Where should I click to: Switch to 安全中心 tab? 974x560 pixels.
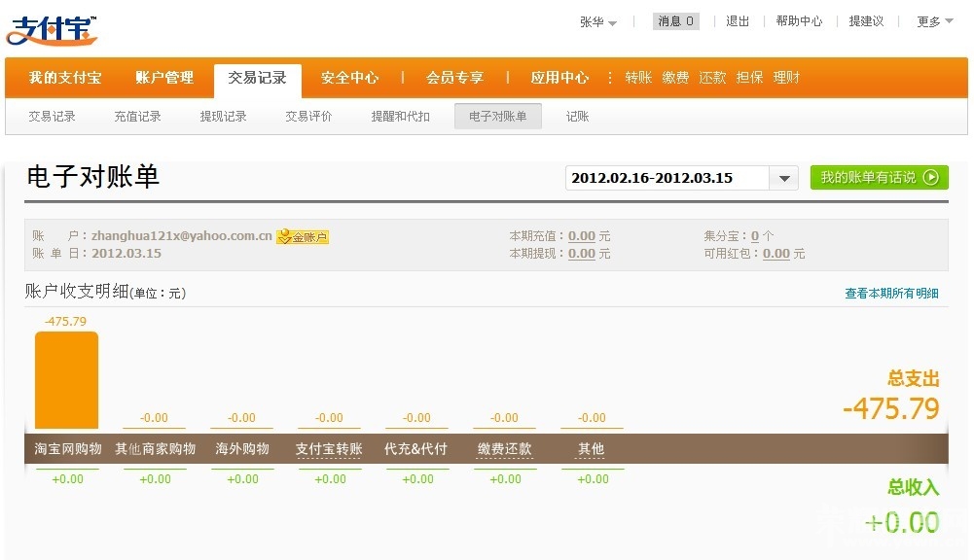pyautogui.click(x=349, y=78)
